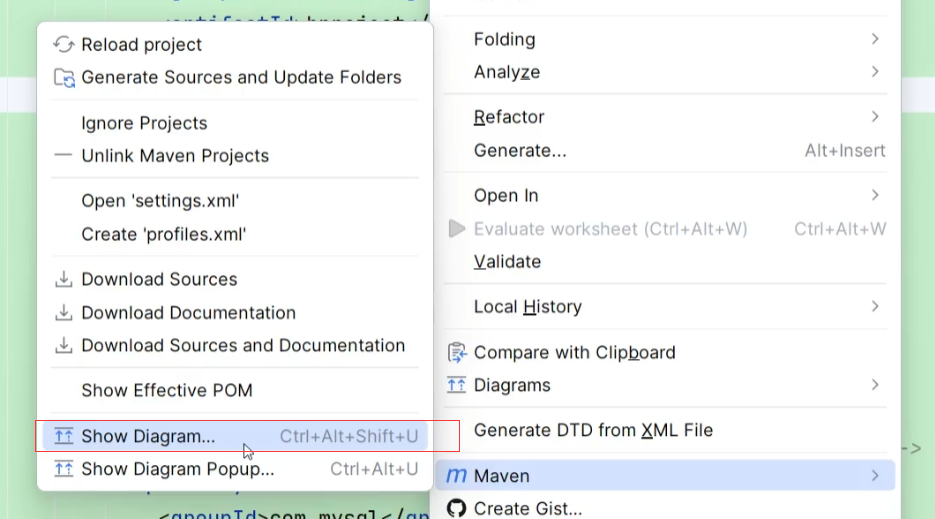This screenshot has width=935, height=519.
Task: Click the Maven 'm' icon
Action: pos(457,476)
